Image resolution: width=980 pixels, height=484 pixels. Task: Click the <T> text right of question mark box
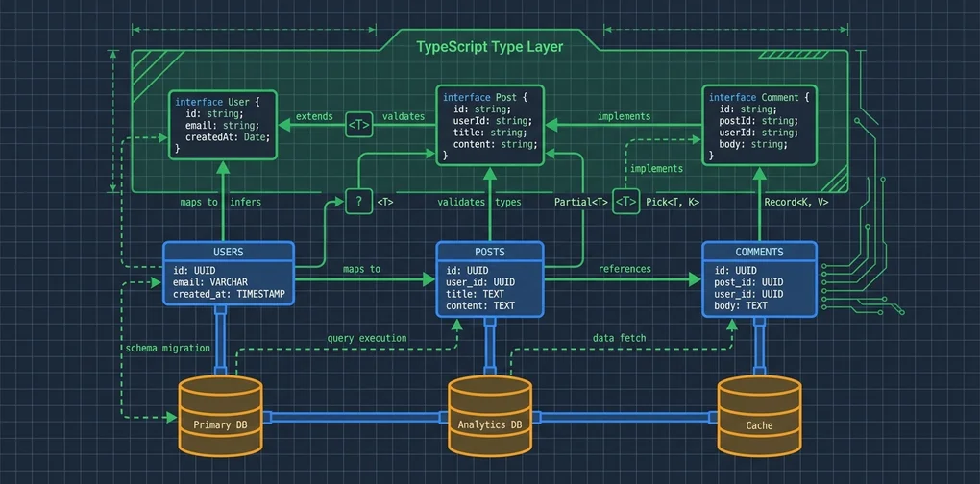(385, 202)
